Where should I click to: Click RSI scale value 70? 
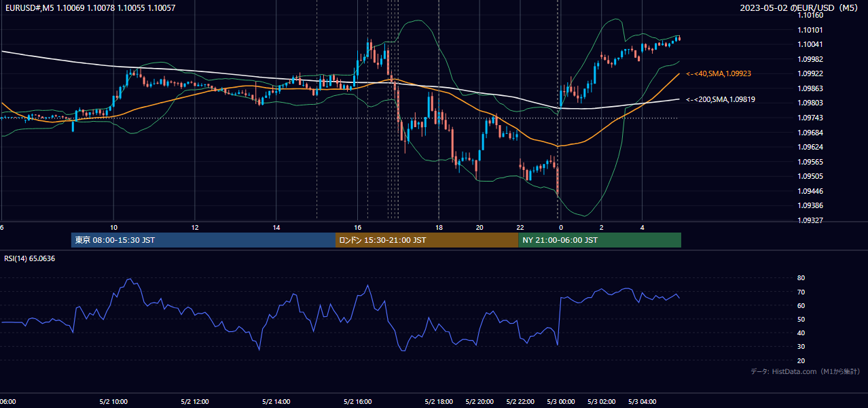pyautogui.click(x=801, y=292)
